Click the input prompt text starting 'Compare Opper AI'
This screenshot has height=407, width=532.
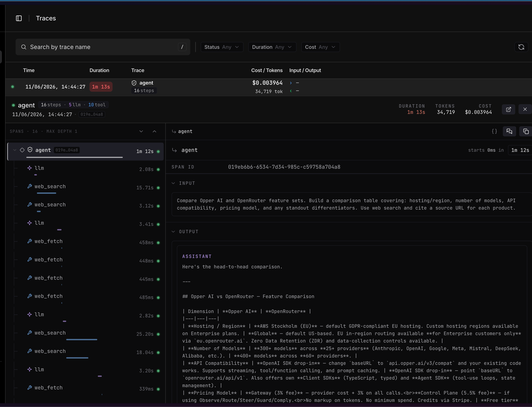(x=346, y=204)
